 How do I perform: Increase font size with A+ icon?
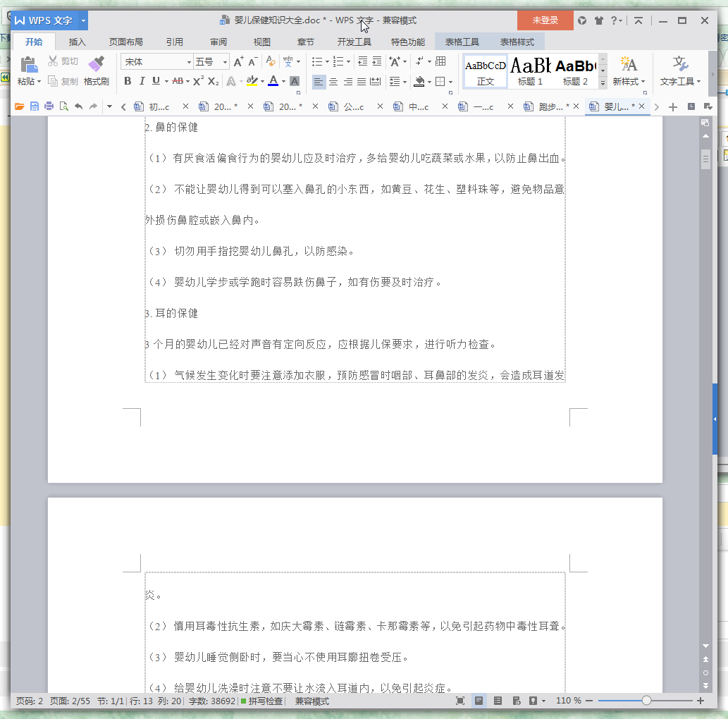[238, 61]
